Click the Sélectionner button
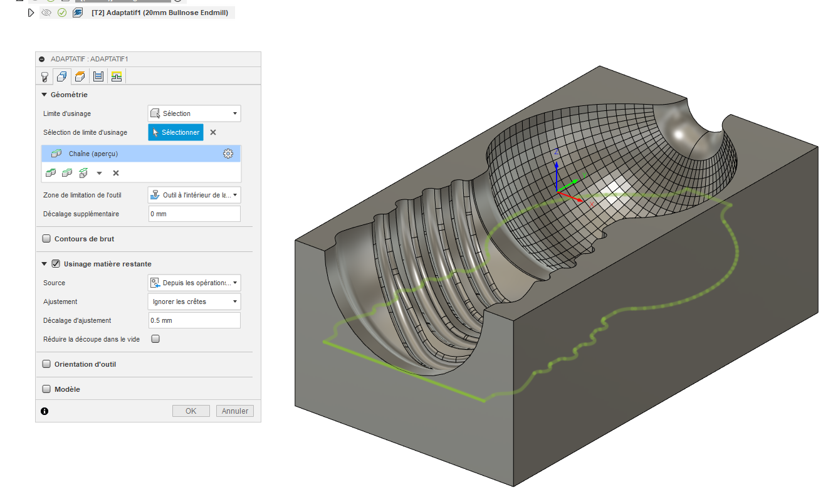The width and height of the screenshot is (838, 504). coord(176,132)
